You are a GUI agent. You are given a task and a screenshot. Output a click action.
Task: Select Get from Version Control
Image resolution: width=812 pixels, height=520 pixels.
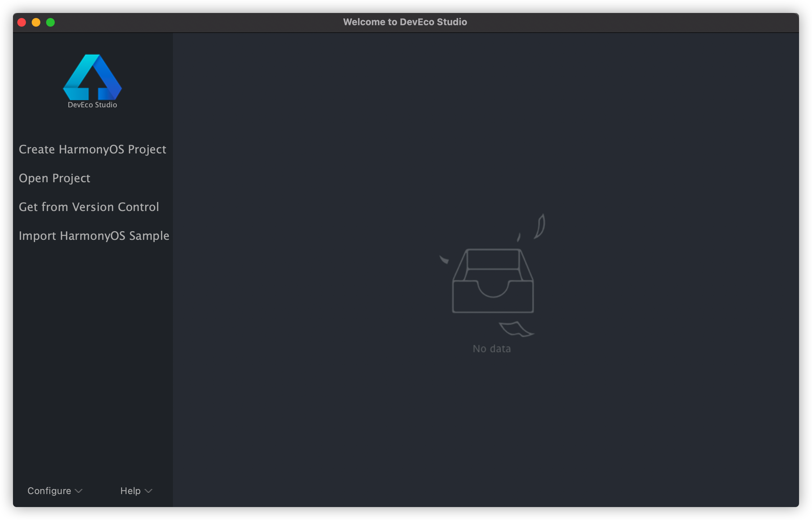[89, 207]
